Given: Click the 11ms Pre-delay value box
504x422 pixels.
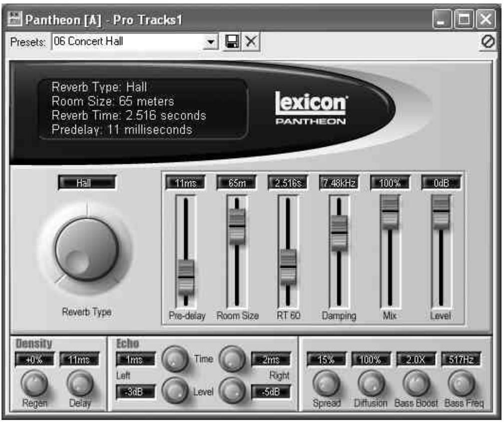Looking at the screenshot, I should 185,183.
